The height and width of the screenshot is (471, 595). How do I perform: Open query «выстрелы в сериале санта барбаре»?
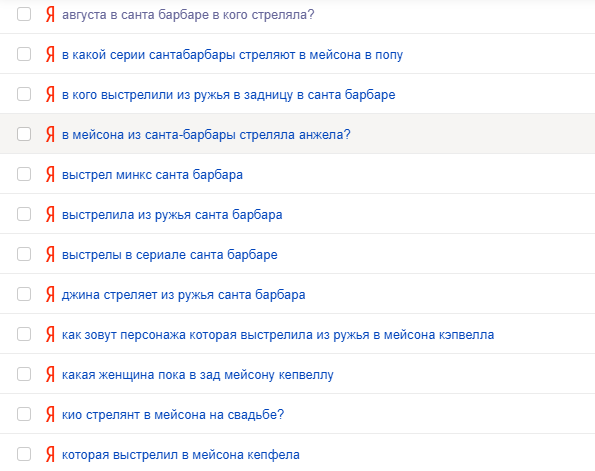pyautogui.click(x=170, y=255)
